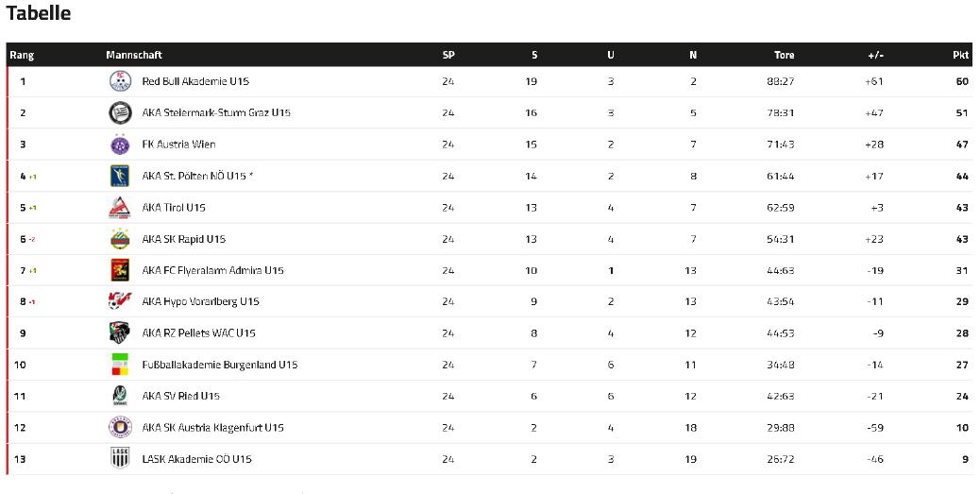This screenshot has width=980, height=494.
Task: Open AKA Steiermark-Sturm Graz U15 link
Action: pyautogui.click(x=216, y=113)
